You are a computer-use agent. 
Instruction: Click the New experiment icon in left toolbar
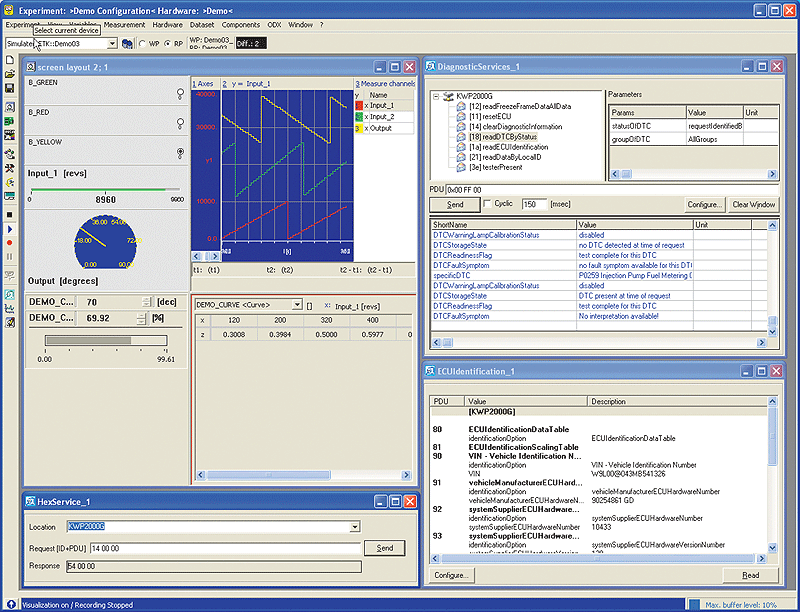[9, 60]
